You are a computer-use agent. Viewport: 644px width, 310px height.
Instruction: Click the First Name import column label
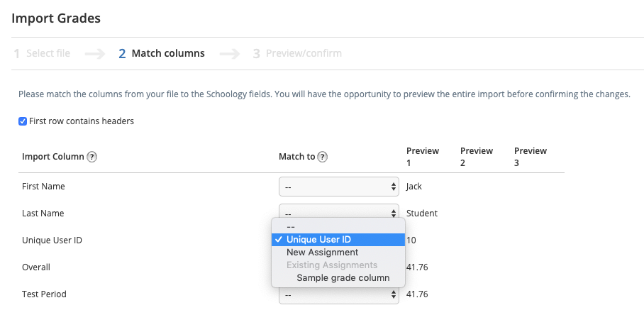[x=44, y=187]
